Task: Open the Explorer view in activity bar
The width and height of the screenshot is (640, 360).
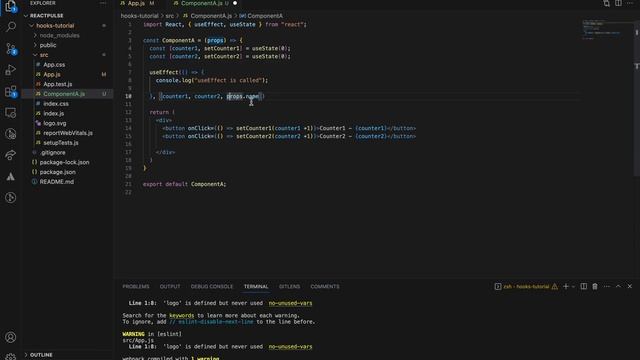Action: click(10, 6)
